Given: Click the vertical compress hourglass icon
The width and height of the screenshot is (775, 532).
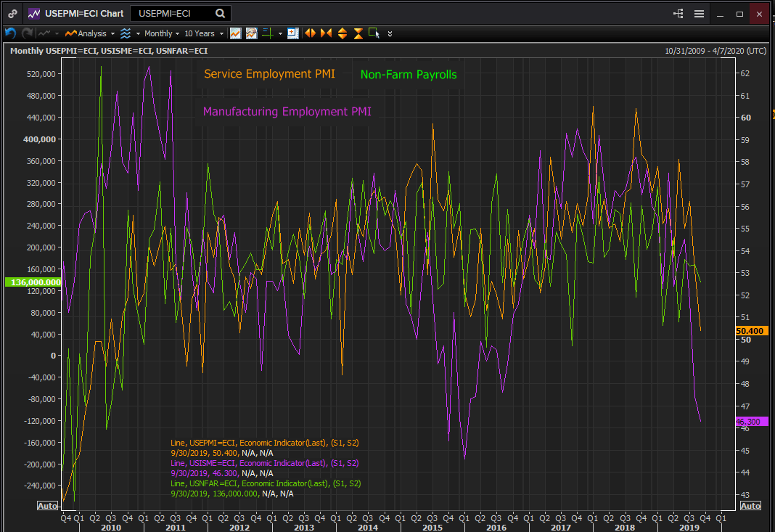Looking at the screenshot, I should pos(358,33).
